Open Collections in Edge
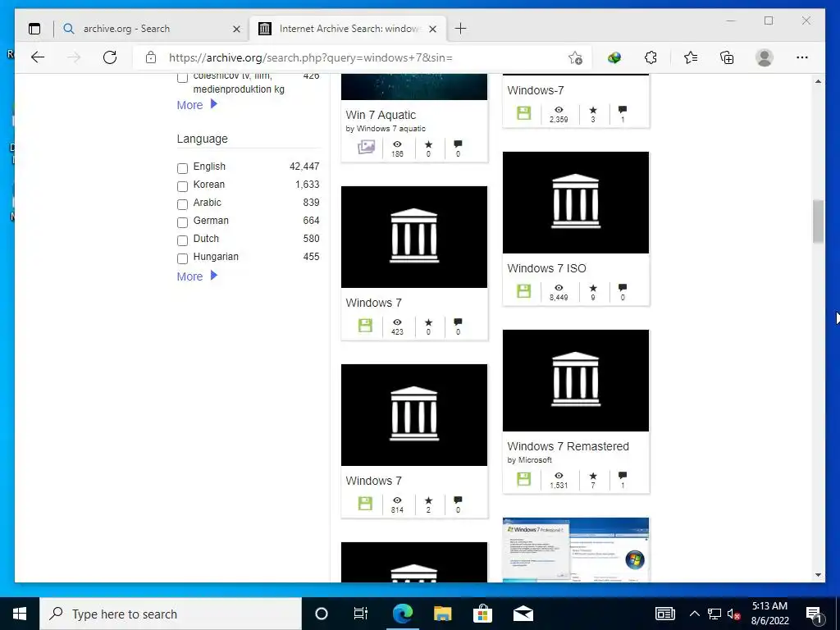Image resolution: width=840 pixels, height=630 pixels. [x=727, y=57]
